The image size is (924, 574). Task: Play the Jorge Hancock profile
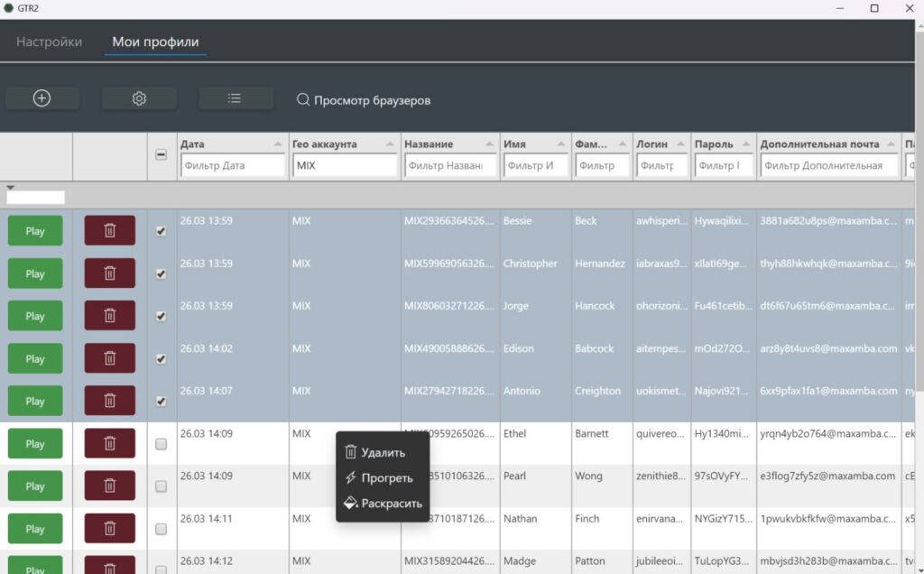tap(35, 316)
